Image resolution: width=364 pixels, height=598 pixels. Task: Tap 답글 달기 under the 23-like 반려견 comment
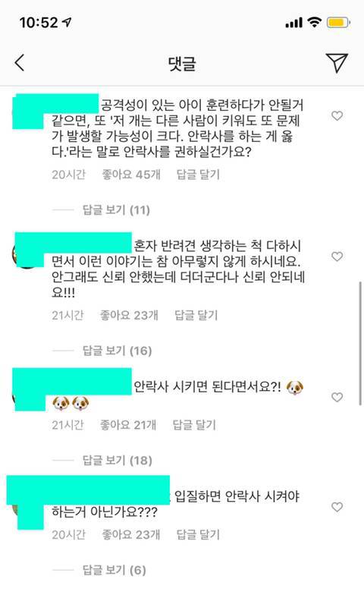[x=196, y=315]
